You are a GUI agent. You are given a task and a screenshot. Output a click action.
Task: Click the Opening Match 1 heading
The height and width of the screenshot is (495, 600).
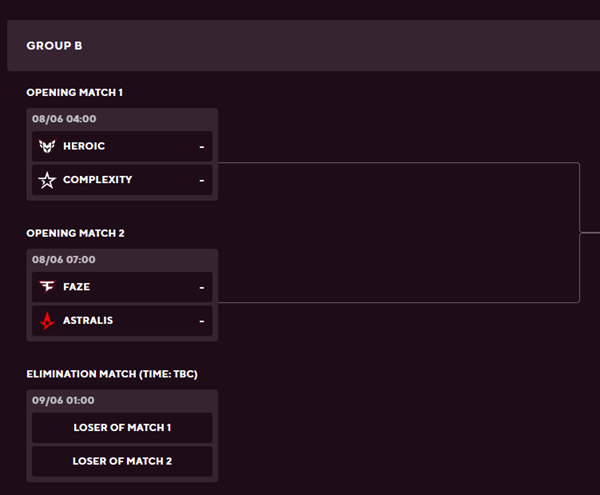75,93
